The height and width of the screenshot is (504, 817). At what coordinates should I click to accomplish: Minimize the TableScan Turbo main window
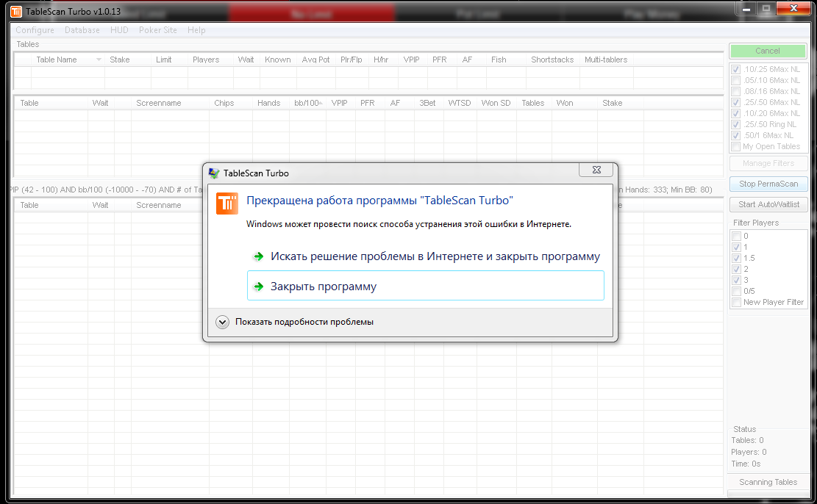[746, 9]
